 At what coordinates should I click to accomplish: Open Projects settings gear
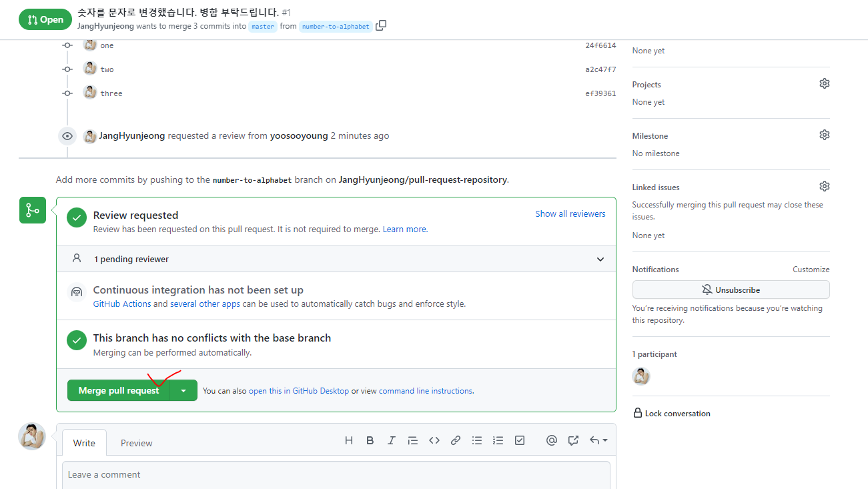(x=825, y=83)
